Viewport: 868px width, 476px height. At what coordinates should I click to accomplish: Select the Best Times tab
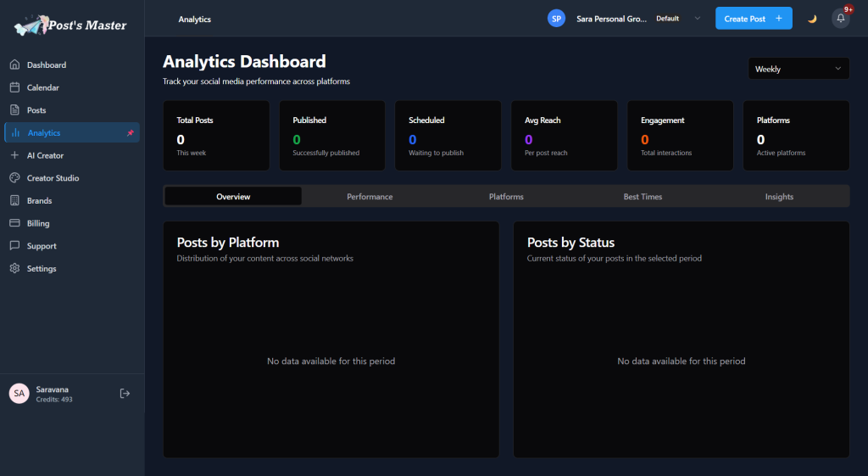coord(643,197)
